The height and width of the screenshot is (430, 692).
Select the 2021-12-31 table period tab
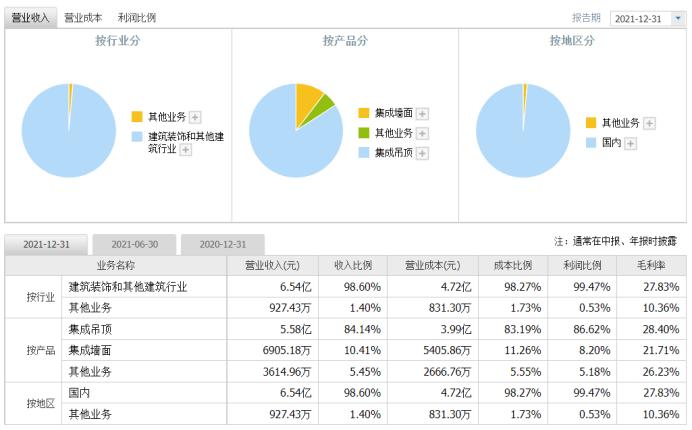[47, 244]
